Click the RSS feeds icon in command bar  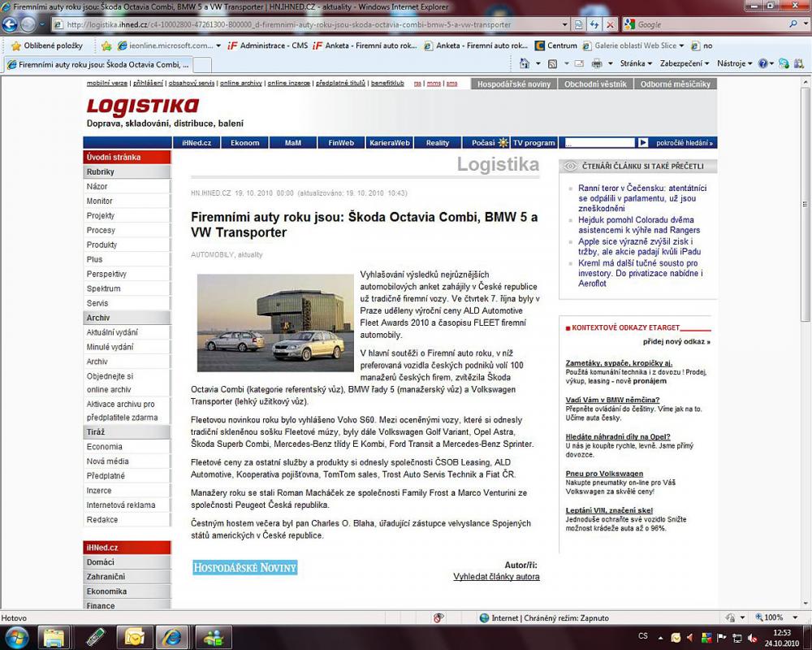(x=552, y=63)
